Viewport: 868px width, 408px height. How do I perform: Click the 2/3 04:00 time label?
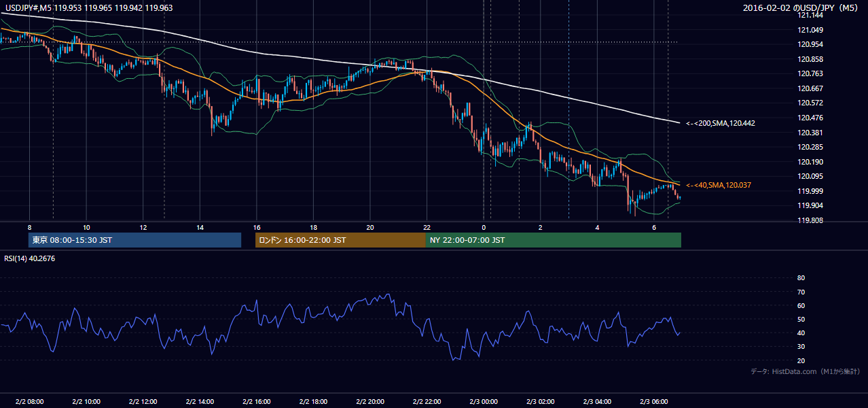tap(597, 402)
